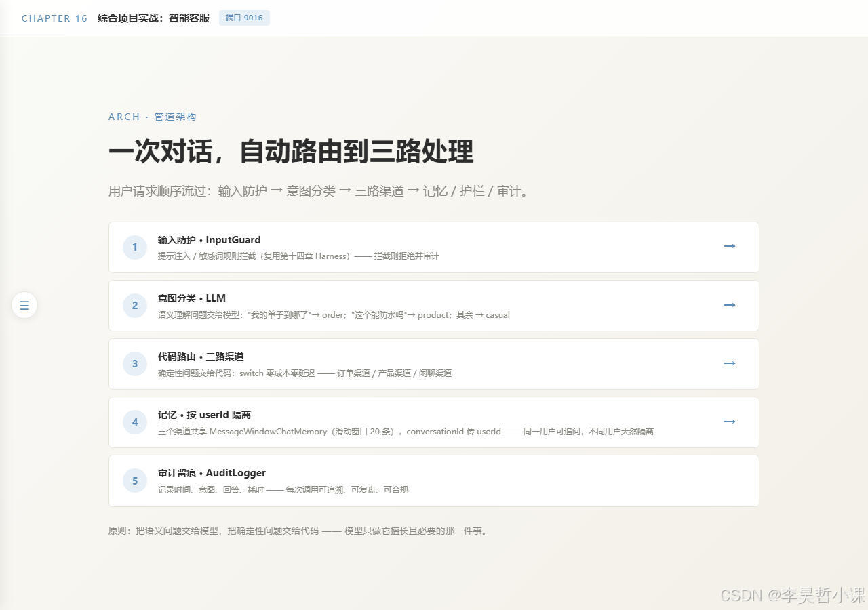Screen dimensions: 868x610
Task: Click the 端口 9016 badge
Action: [244, 18]
